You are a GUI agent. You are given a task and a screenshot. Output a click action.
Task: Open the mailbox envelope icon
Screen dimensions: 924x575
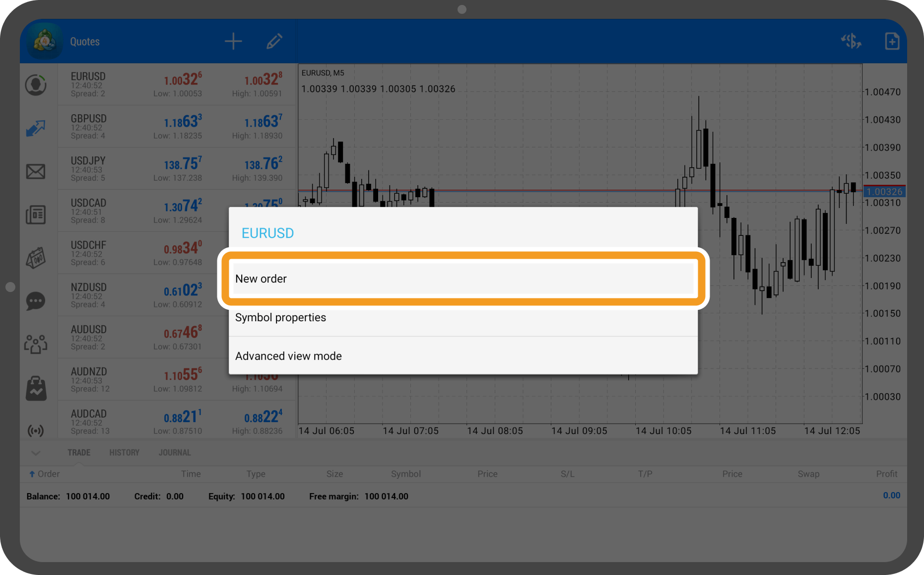pyautogui.click(x=36, y=172)
